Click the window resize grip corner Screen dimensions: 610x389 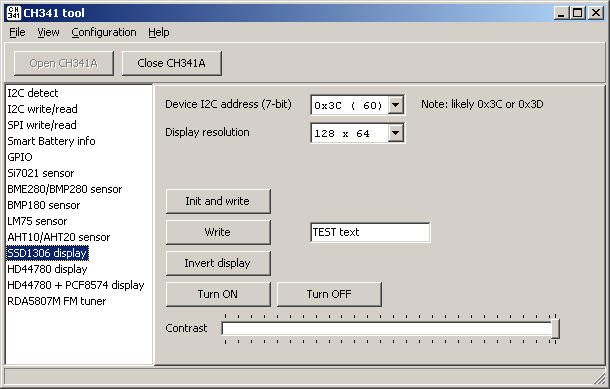(599, 378)
